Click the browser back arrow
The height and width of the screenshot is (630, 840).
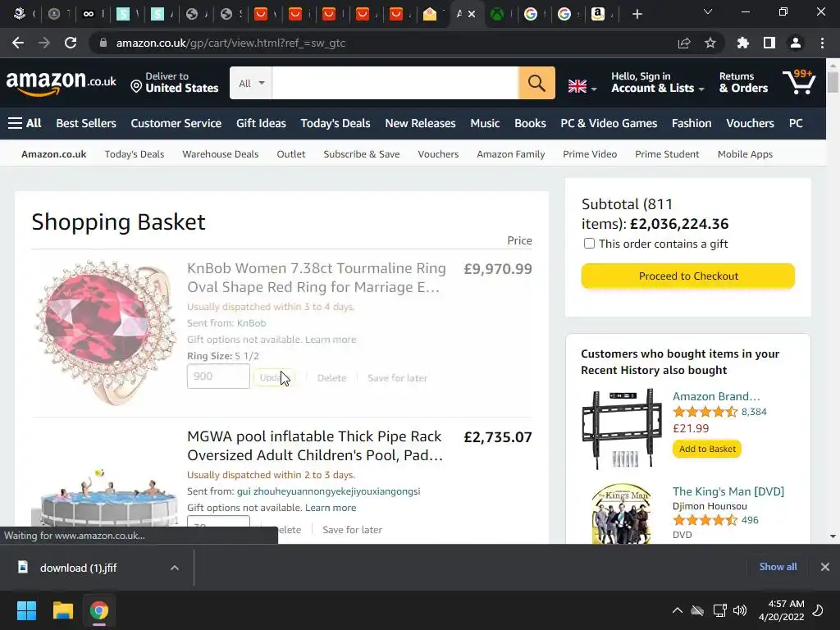pyautogui.click(x=18, y=43)
